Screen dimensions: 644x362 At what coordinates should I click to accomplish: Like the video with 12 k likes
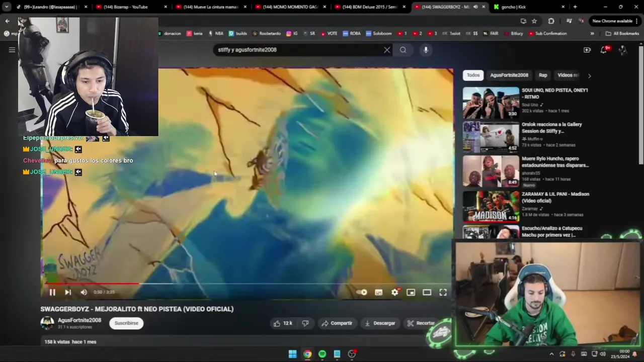pos(282,323)
